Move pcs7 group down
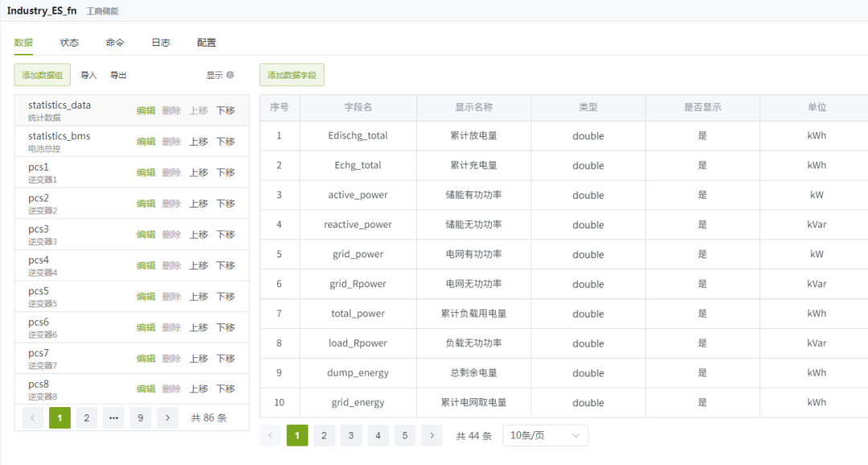Viewport: 868px width, 465px height. (225, 359)
